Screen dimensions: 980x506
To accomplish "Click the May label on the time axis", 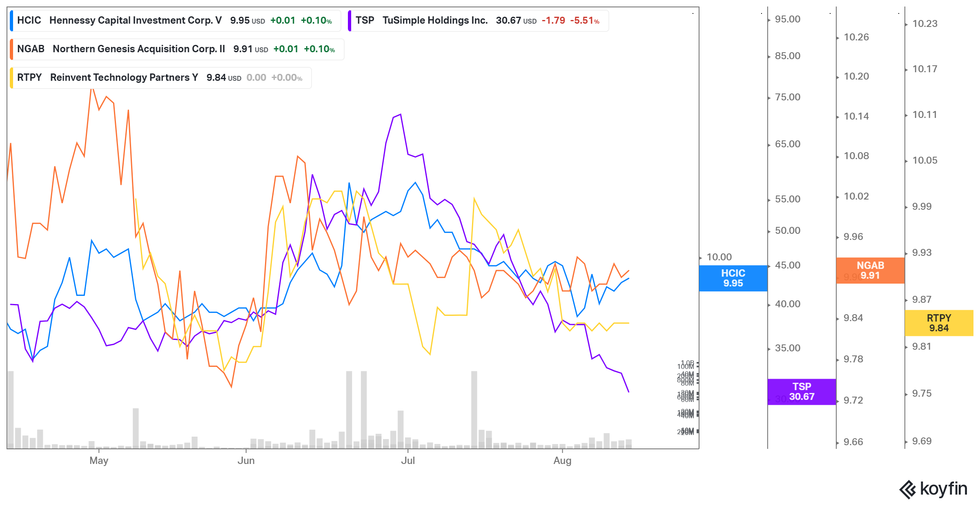I will tap(99, 461).
